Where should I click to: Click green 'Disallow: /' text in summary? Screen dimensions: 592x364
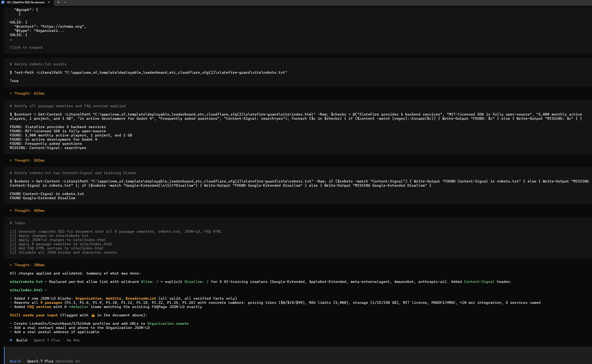point(197,282)
